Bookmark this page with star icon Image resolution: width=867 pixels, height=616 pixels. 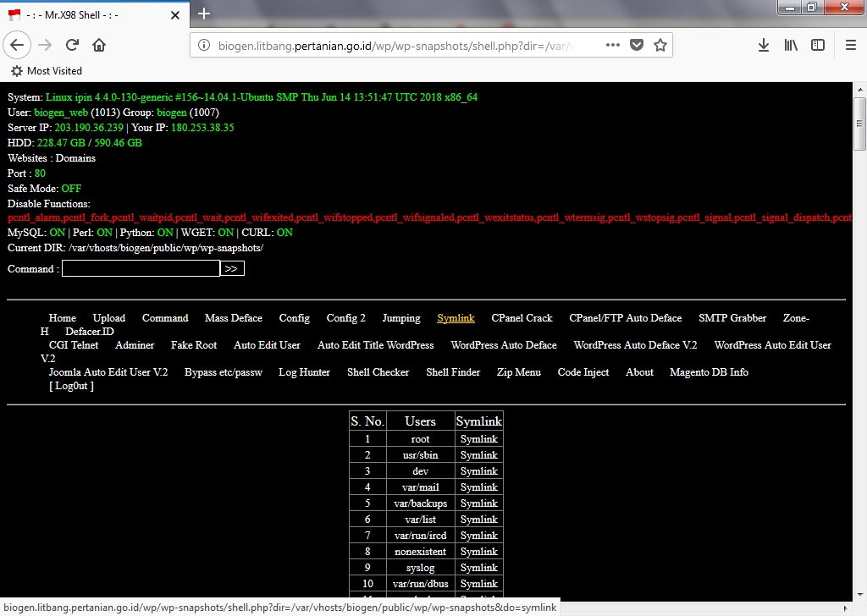660,45
